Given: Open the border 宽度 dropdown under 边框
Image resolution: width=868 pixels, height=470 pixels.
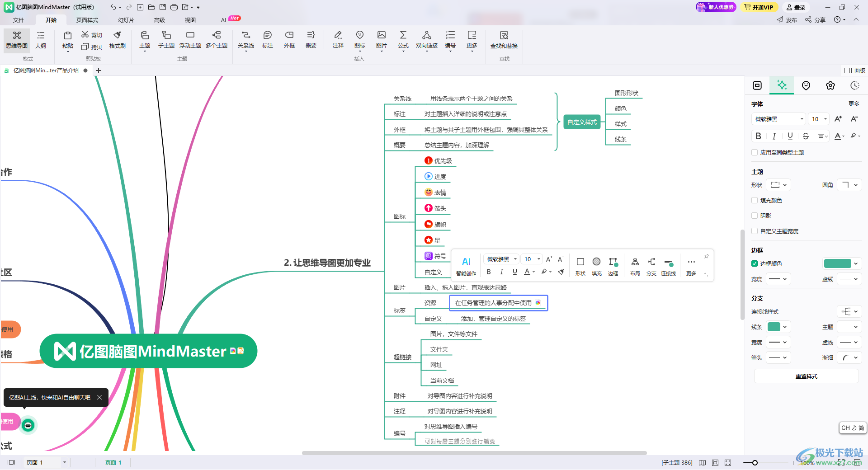Looking at the screenshot, I should click(x=779, y=279).
